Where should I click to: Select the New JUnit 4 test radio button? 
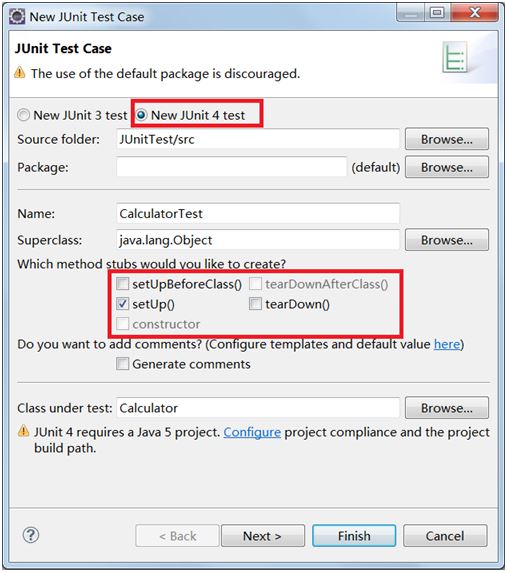[x=141, y=115]
